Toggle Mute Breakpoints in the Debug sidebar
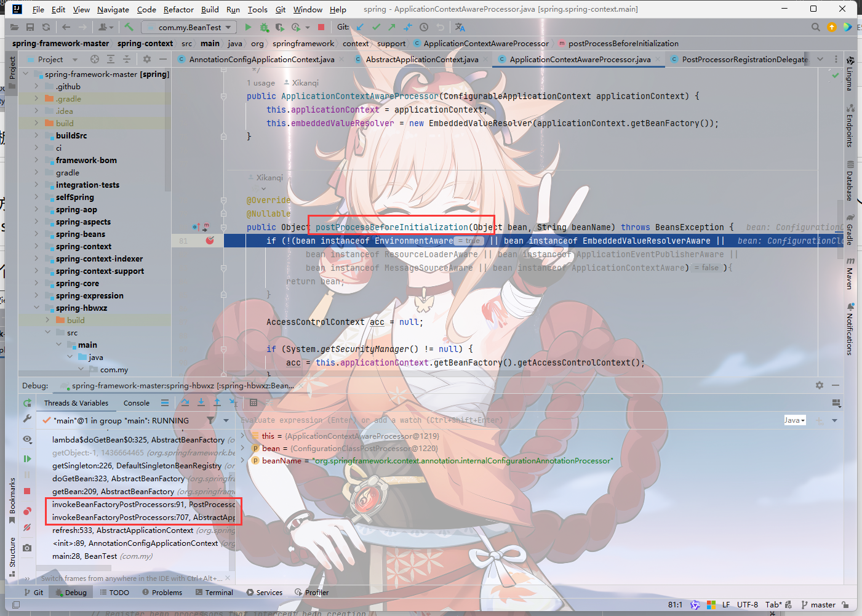 click(27, 527)
